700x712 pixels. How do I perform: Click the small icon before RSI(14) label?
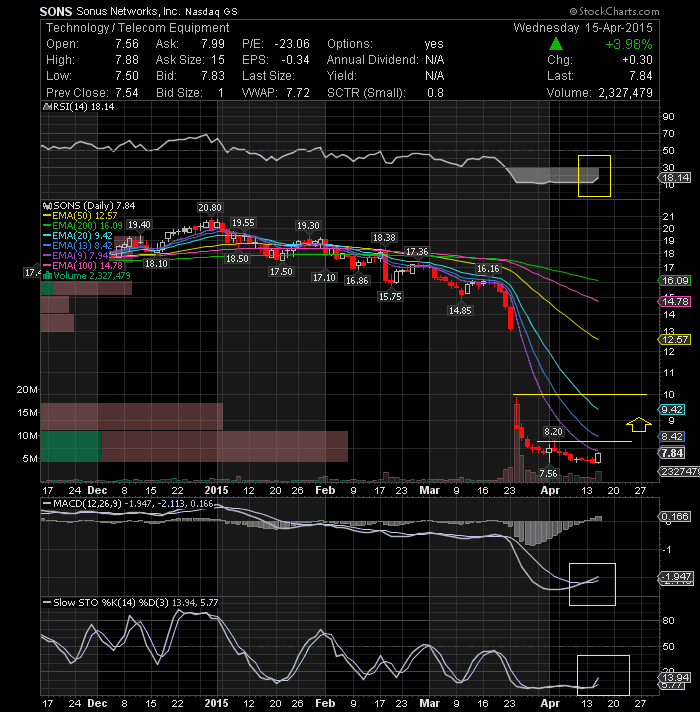pyautogui.click(x=46, y=107)
